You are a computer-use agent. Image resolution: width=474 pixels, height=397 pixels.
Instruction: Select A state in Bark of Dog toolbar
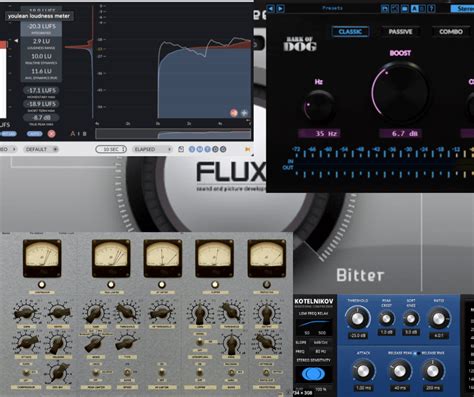click(x=414, y=9)
